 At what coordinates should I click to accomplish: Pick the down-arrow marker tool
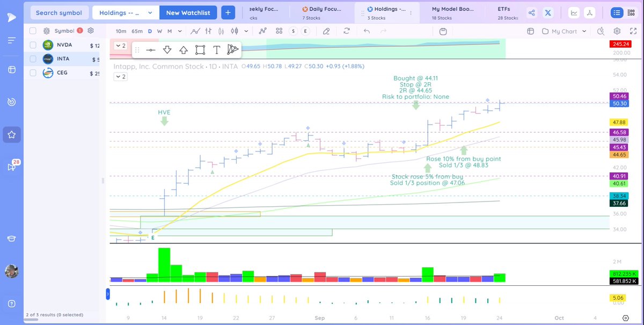coord(167,49)
